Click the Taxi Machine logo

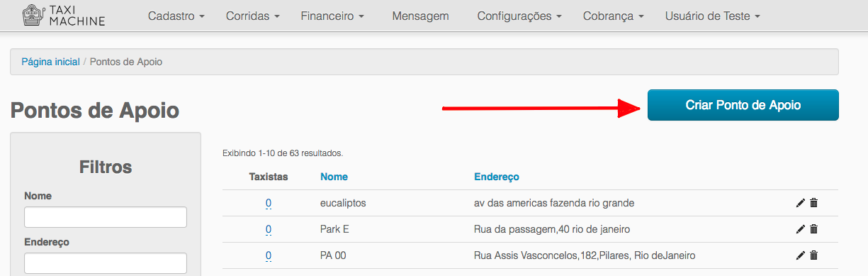[x=63, y=16]
